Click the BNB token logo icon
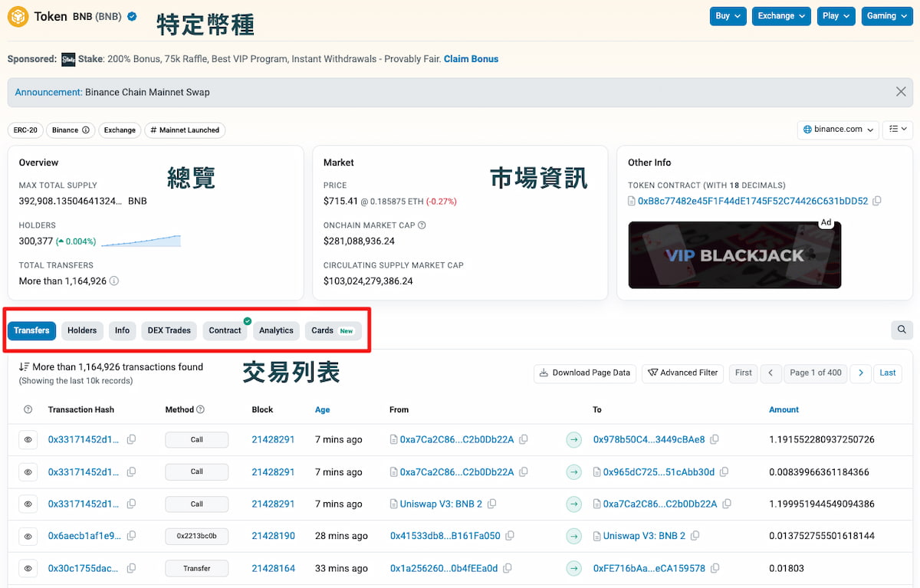Image resolution: width=920 pixels, height=588 pixels. coord(18,16)
